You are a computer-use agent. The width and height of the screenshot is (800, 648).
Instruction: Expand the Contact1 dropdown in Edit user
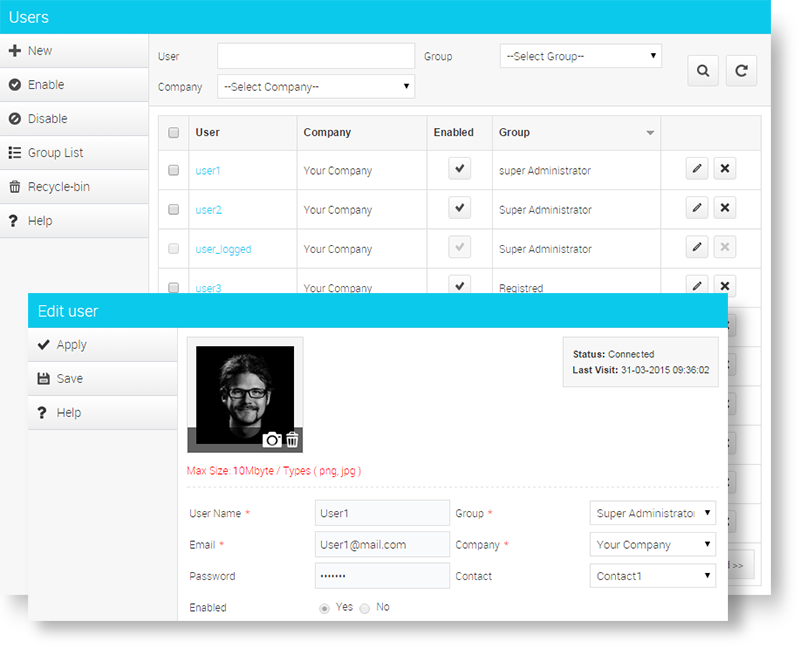(653, 576)
